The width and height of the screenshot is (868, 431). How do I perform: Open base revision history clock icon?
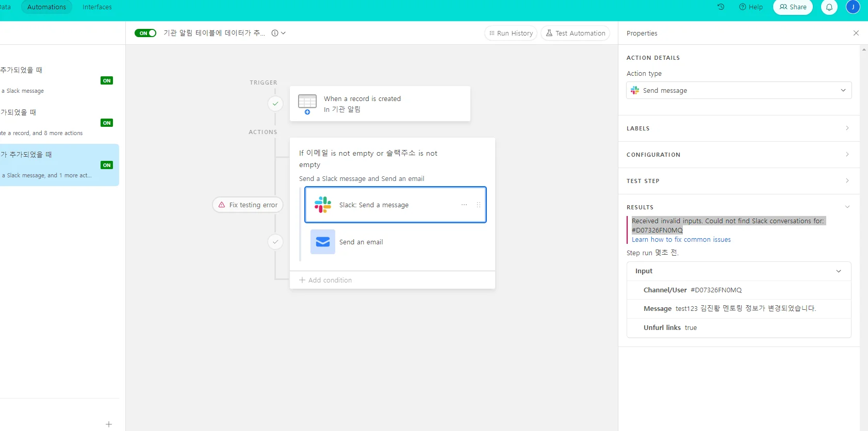[x=721, y=7]
